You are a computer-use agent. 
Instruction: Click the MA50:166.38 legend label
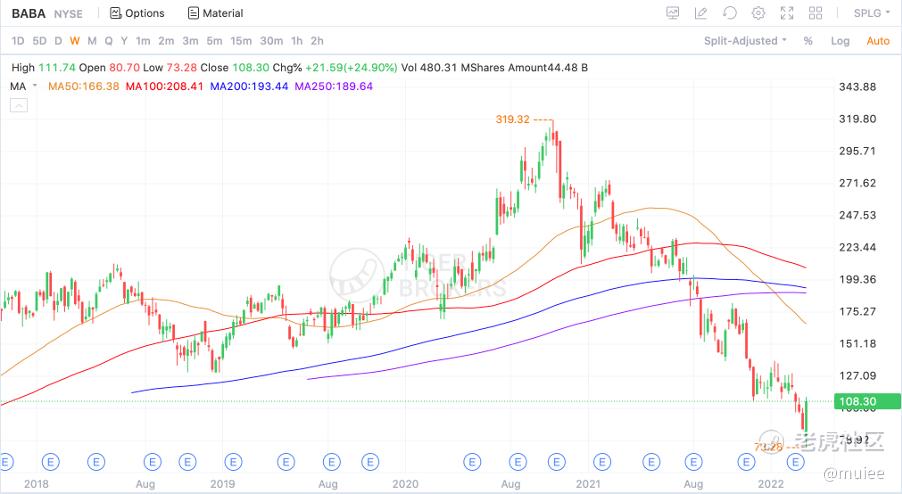point(84,86)
